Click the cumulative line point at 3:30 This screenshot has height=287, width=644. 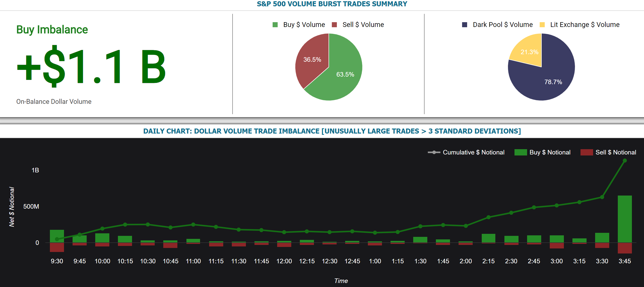[602, 197]
